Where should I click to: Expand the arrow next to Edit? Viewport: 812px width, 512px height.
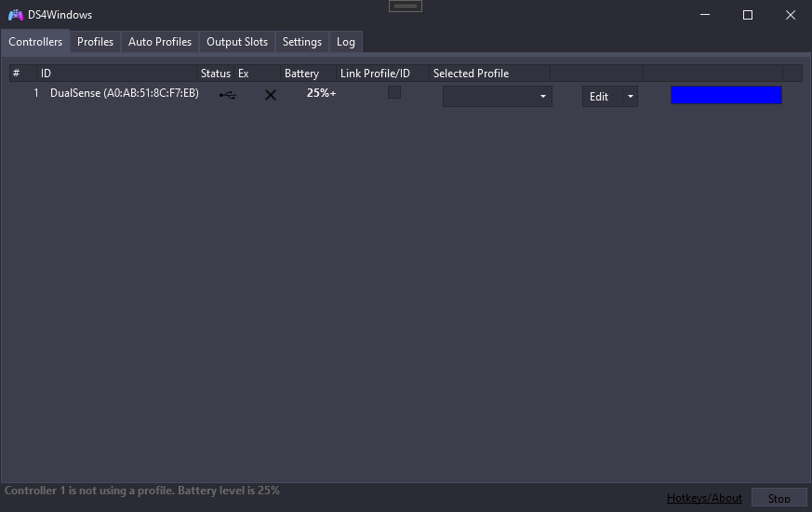tap(631, 97)
